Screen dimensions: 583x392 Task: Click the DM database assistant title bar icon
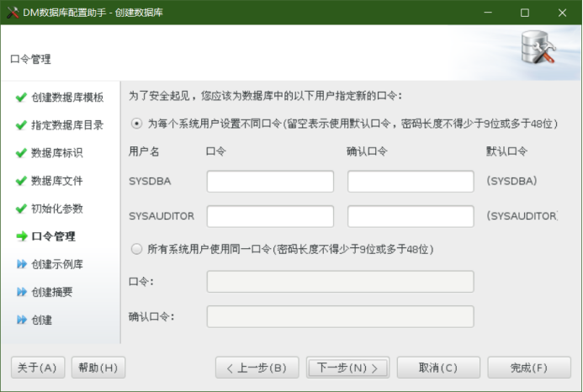(x=13, y=13)
